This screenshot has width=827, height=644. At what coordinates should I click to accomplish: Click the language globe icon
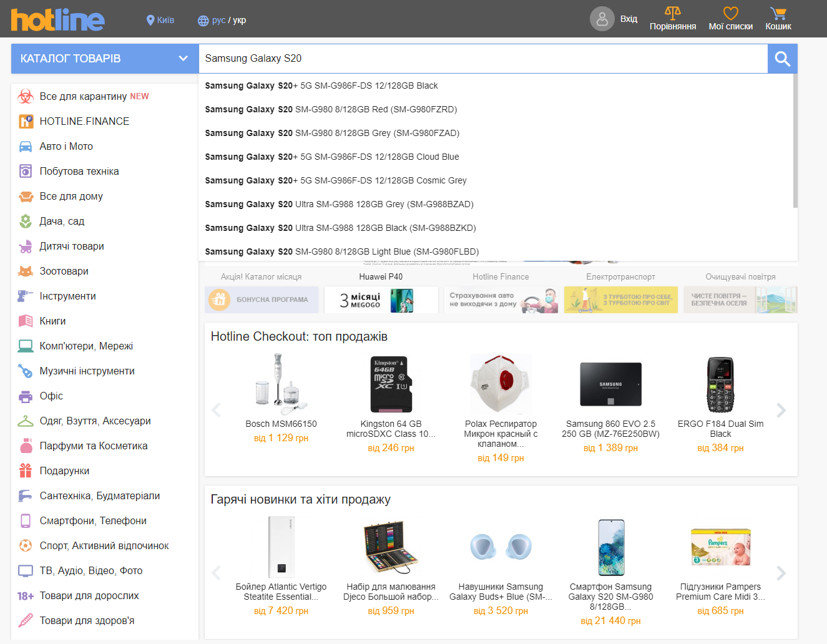pyautogui.click(x=203, y=21)
